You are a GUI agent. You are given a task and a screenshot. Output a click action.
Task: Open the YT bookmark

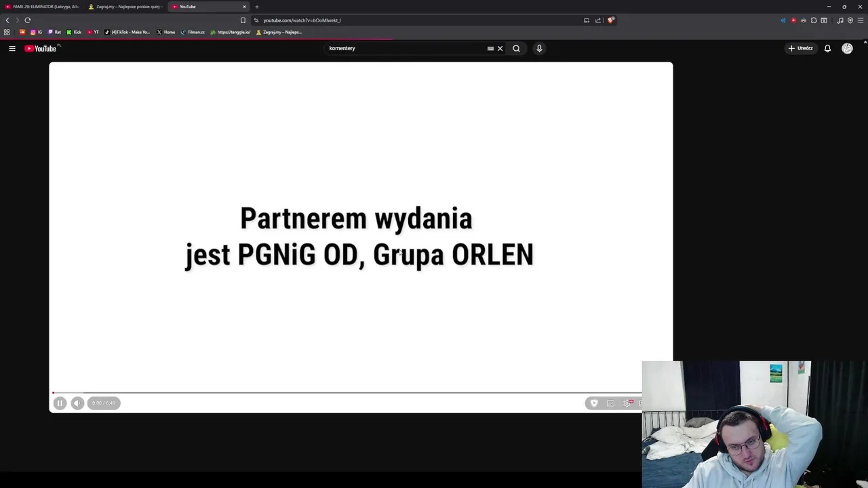(x=93, y=32)
